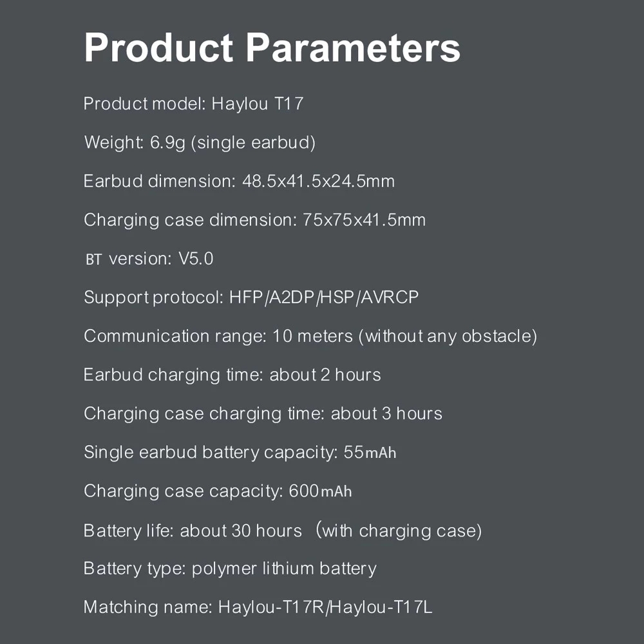
Task: Click the Communication range 10 meters line
Action: pos(310,336)
